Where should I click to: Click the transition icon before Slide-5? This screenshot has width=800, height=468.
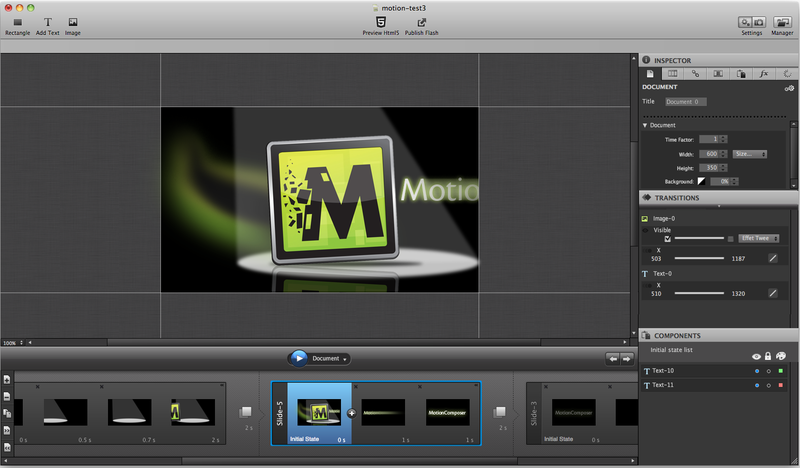(245, 412)
